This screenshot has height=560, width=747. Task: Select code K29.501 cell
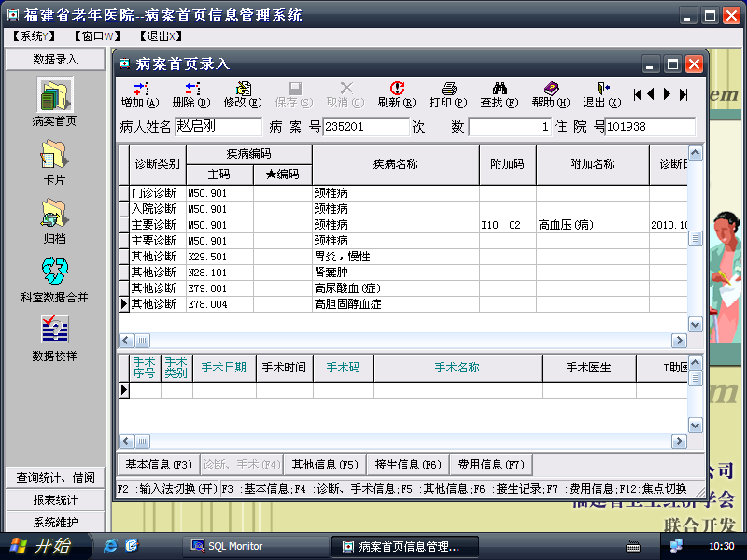coord(219,257)
